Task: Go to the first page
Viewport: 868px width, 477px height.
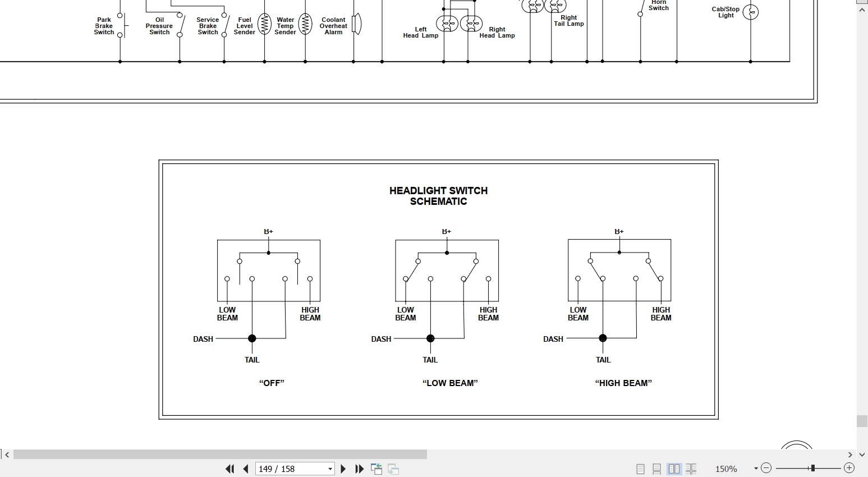Action: point(229,469)
